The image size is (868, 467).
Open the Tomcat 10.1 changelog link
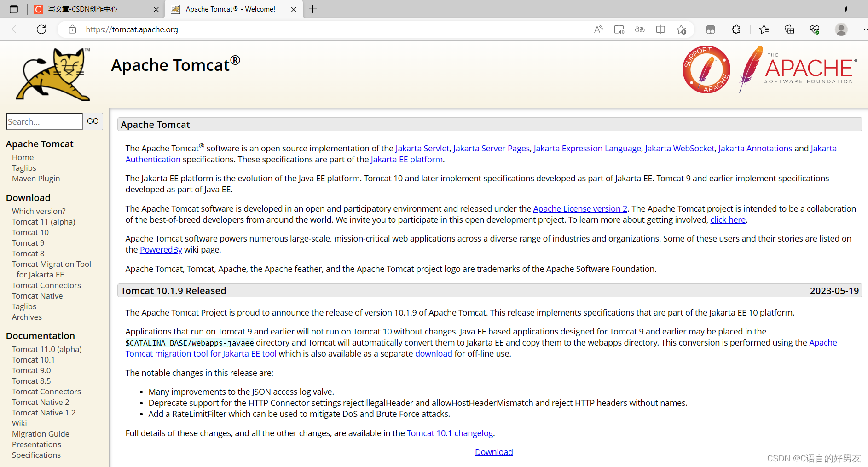pyautogui.click(x=450, y=433)
